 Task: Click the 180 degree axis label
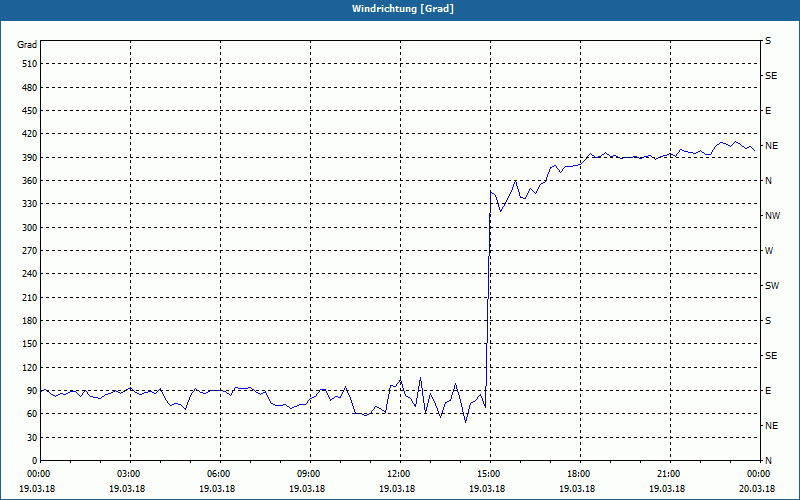30,321
